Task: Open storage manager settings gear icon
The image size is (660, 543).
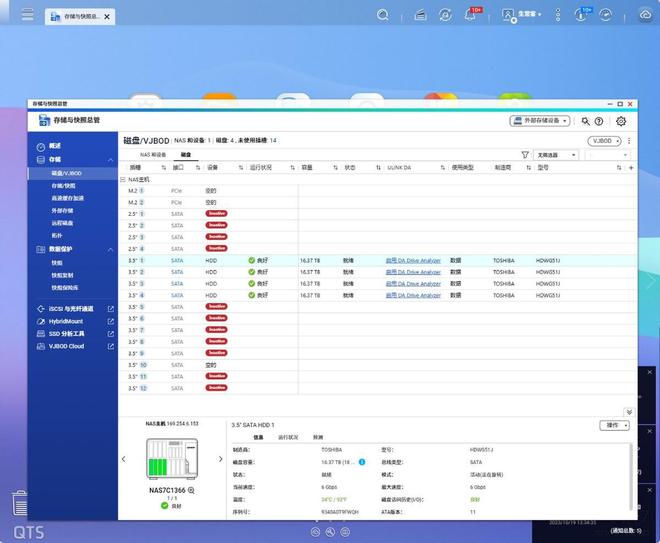Action: click(621, 121)
